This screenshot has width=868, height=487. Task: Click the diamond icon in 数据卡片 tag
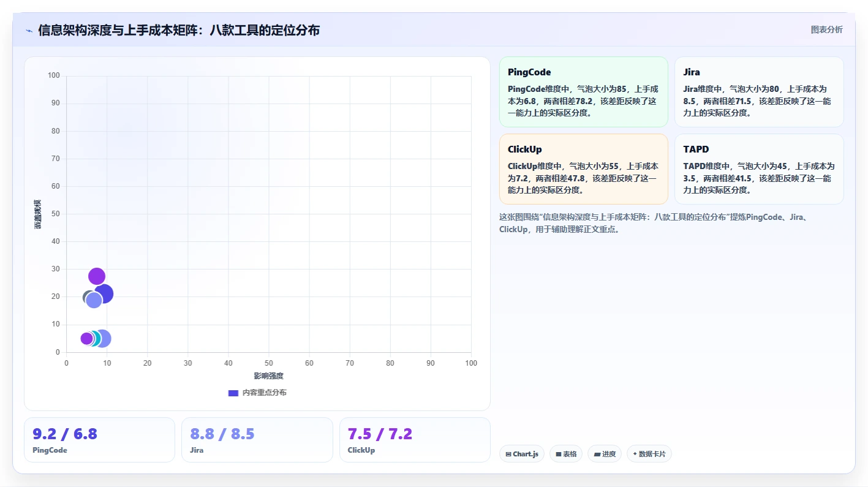635,455
